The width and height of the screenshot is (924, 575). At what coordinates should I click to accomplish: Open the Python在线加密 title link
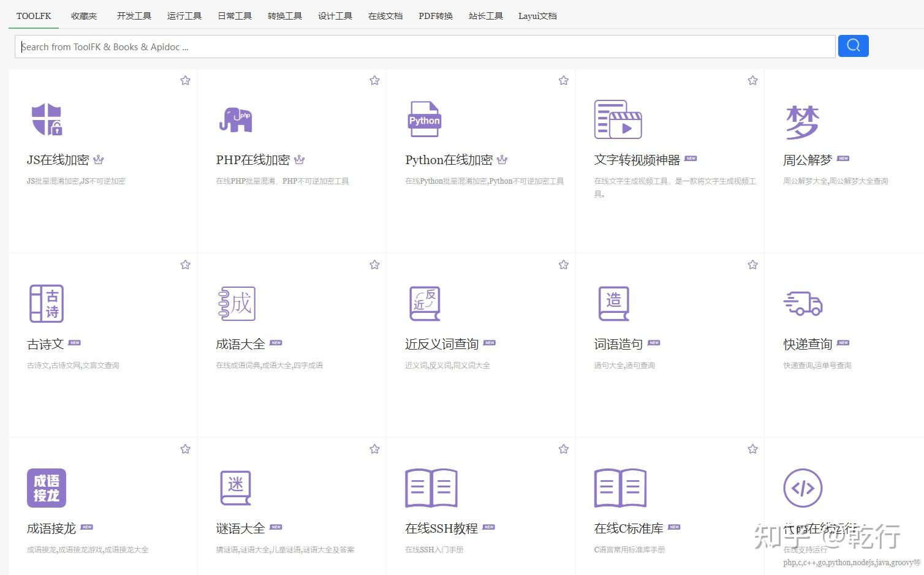coord(449,160)
